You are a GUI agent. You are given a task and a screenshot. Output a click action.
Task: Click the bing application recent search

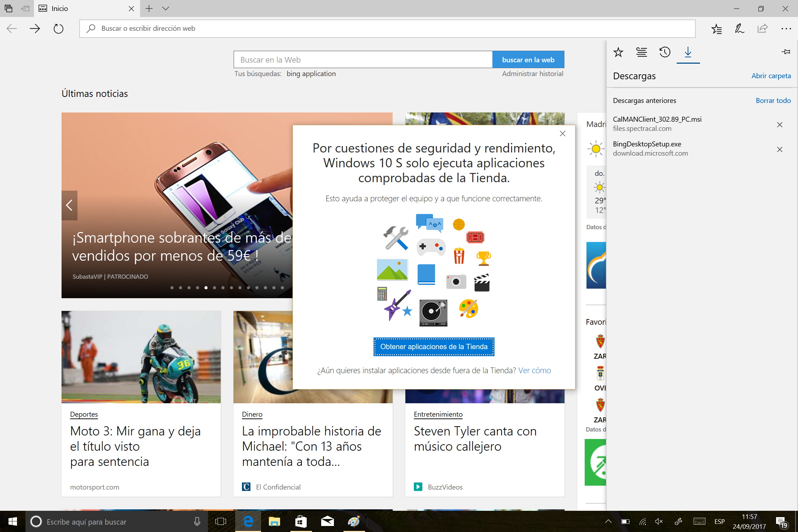311,74
